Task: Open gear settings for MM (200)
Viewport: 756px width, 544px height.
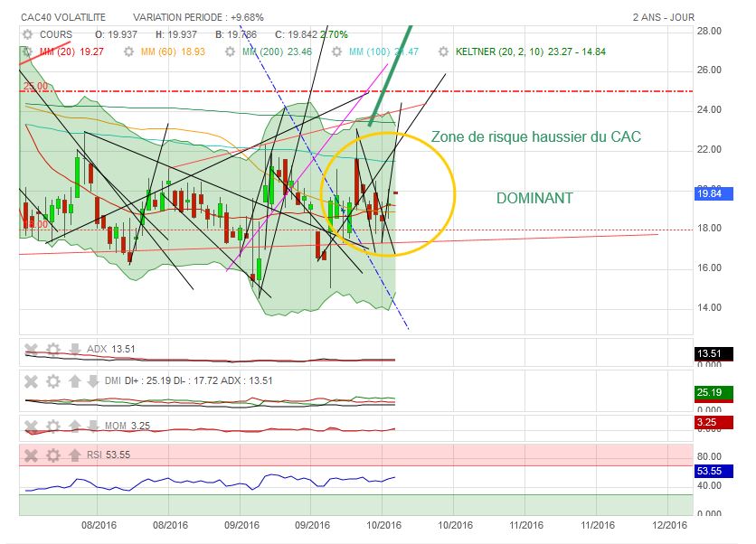Action: 230,52
